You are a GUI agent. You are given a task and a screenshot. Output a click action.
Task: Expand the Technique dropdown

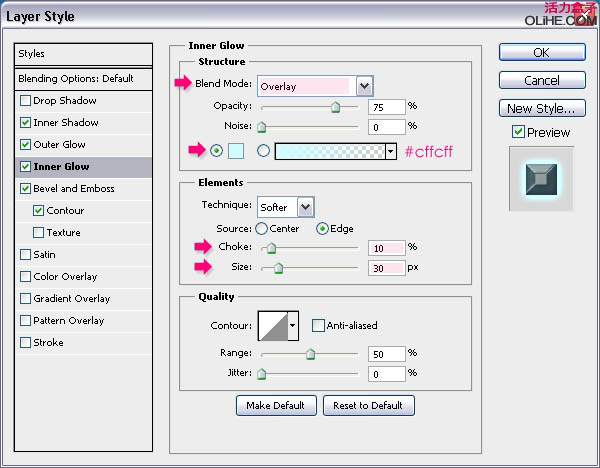click(305, 207)
